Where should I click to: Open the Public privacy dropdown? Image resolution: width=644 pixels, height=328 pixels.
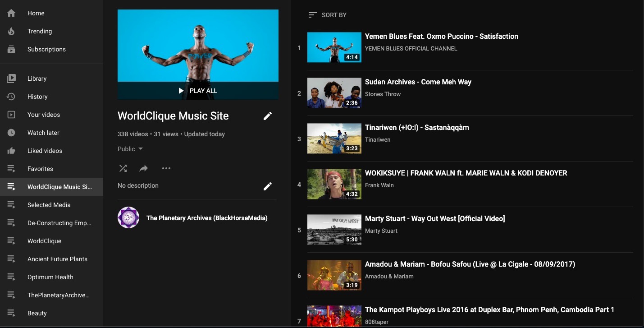point(130,149)
